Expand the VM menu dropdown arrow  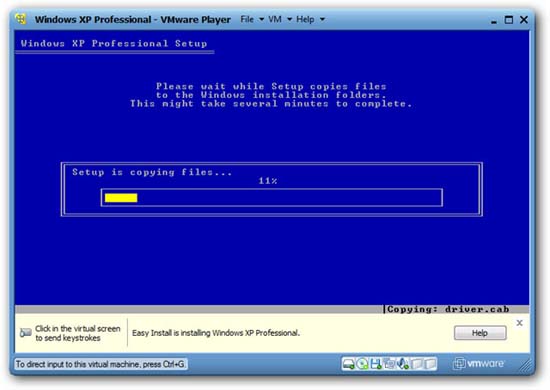290,19
